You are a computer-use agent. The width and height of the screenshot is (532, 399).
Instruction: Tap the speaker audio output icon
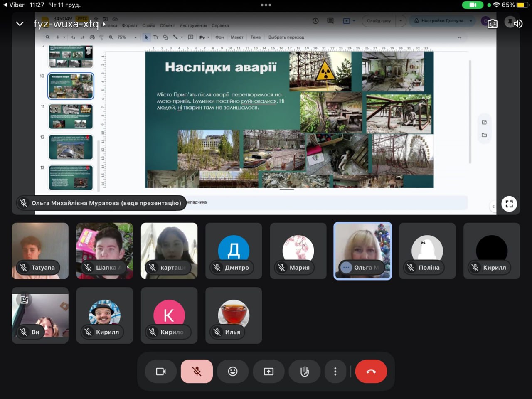pyautogui.click(x=518, y=24)
